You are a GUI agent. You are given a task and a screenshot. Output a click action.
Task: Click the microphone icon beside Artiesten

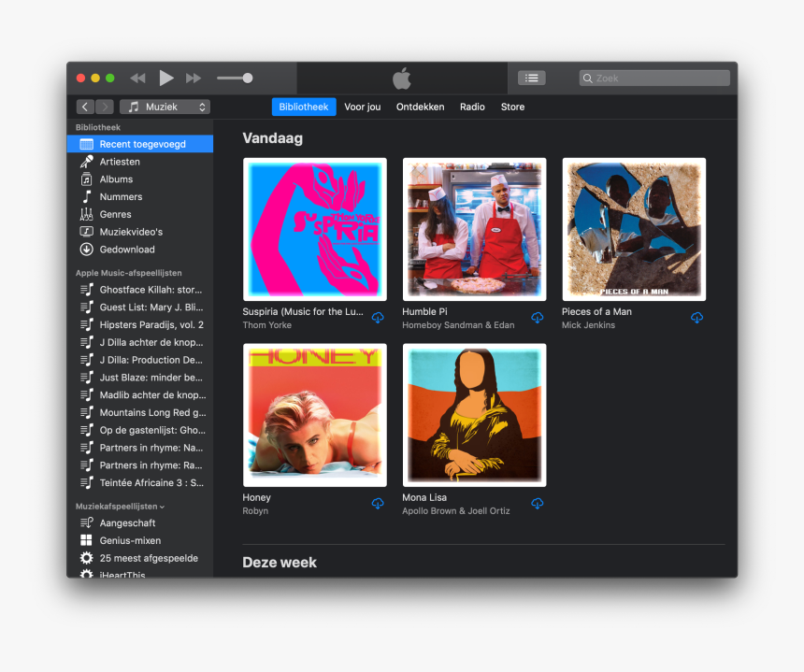click(x=87, y=162)
